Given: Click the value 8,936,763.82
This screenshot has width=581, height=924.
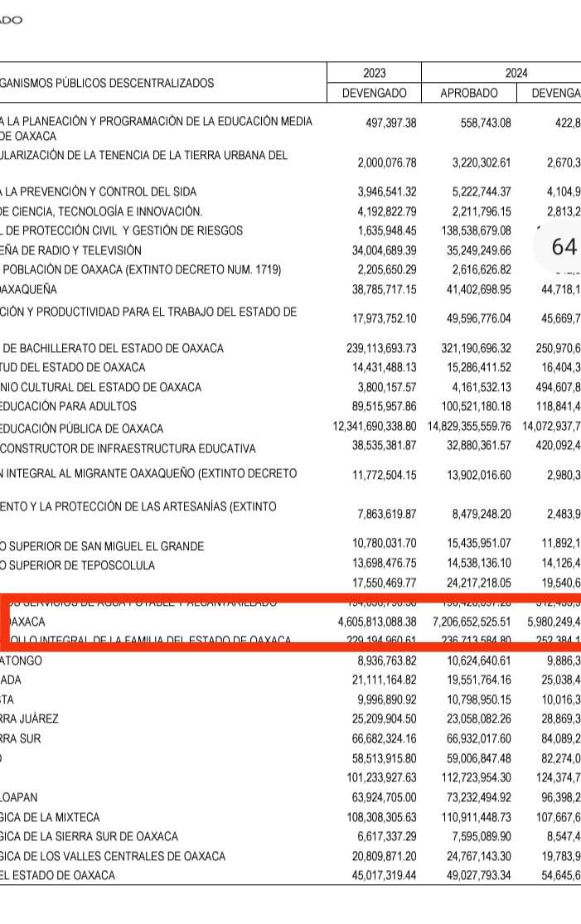Looking at the screenshot, I should [386, 660].
